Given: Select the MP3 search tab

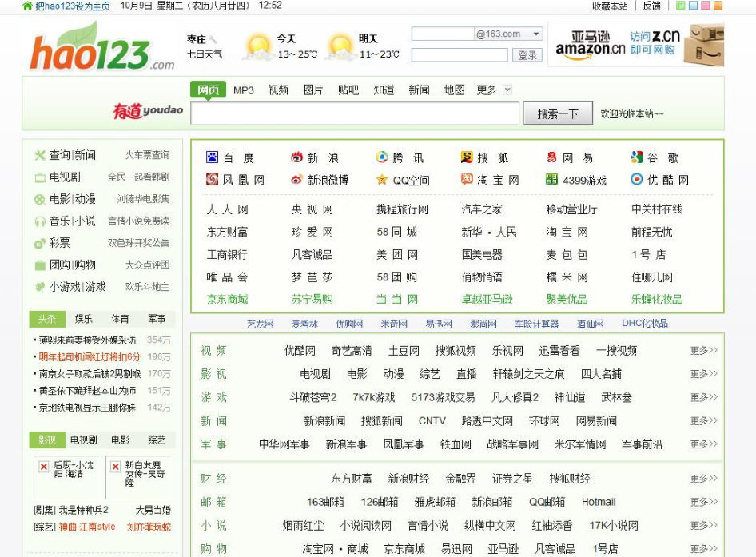Looking at the screenshot, I should 244,90.
